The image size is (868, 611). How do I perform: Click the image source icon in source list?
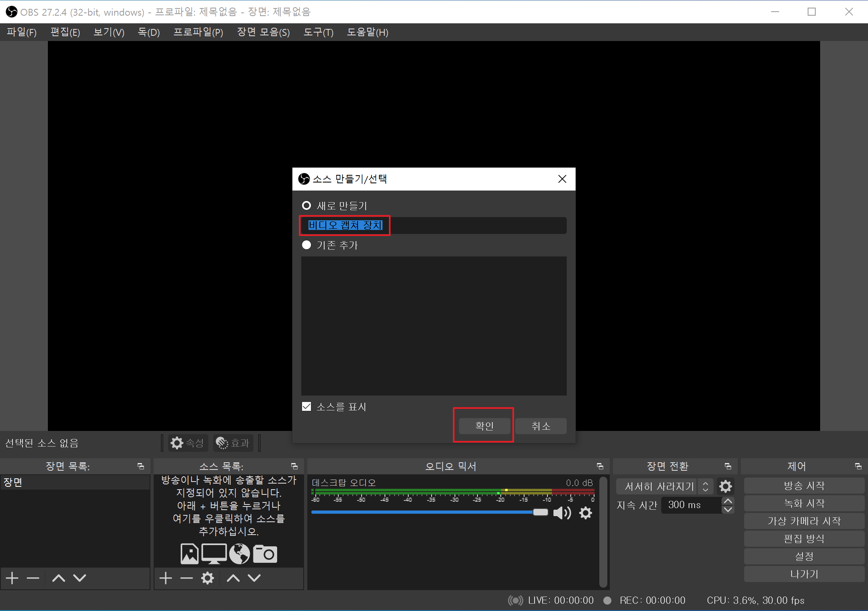pos(189,554)
